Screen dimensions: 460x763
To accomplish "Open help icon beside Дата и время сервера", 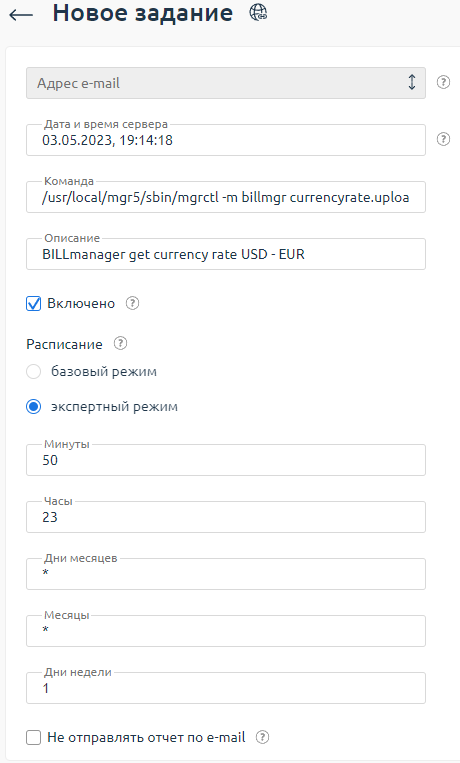I will [x=443, y=139].
